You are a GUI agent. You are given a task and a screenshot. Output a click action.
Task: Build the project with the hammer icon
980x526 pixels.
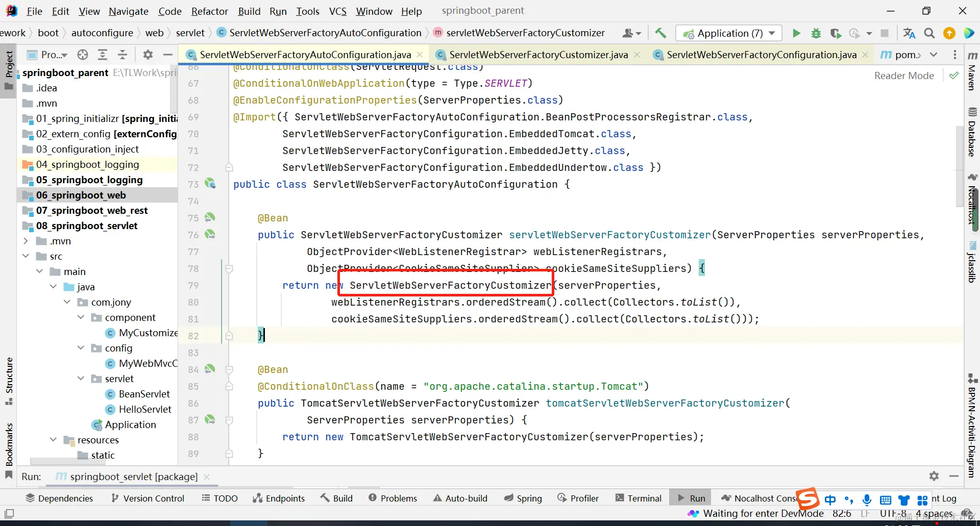point(660,33)
